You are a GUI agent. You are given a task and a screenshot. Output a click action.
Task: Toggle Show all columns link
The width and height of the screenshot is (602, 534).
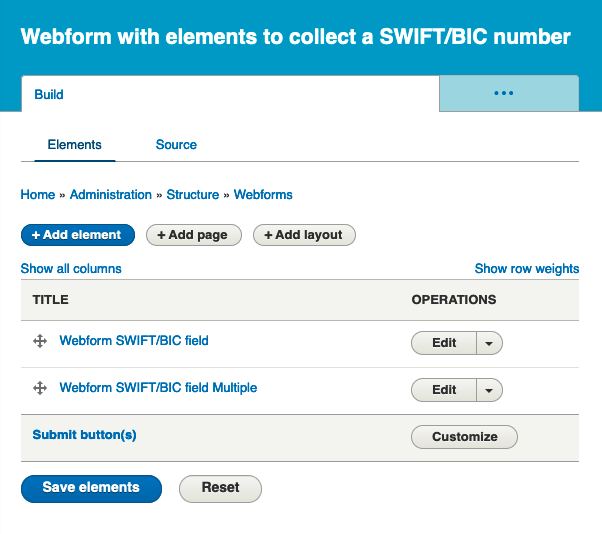pyautogui.click(x=71, y=269)
